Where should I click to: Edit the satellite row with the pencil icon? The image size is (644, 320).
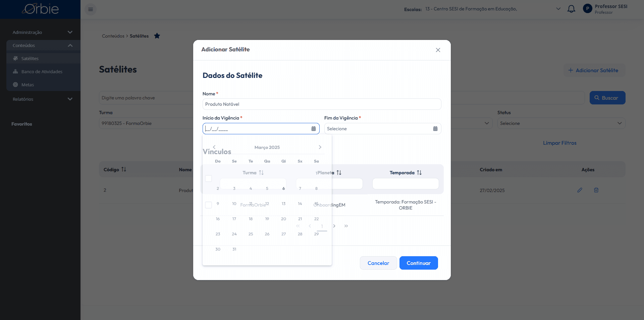pyautogui.click(x=580, y=190)
